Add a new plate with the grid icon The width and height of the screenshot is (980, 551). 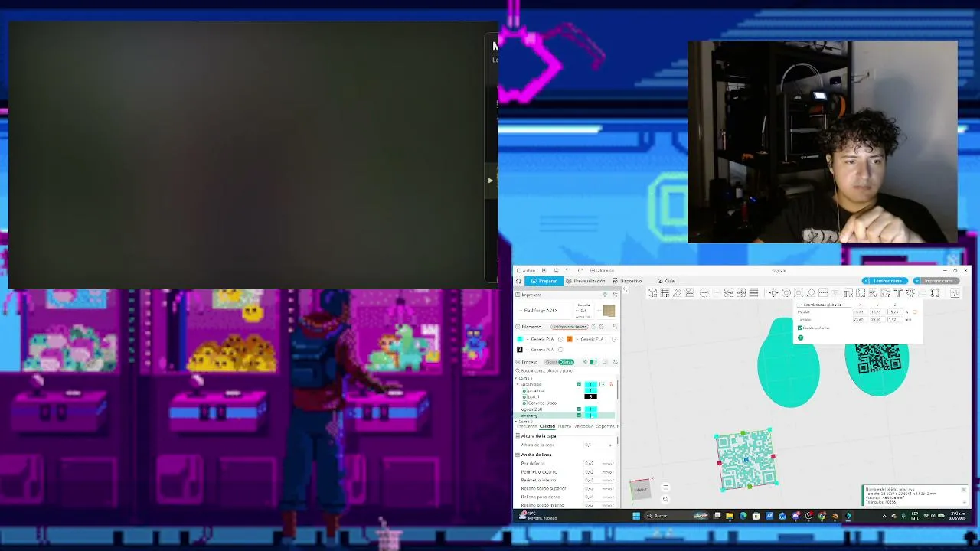click(665, 292)
